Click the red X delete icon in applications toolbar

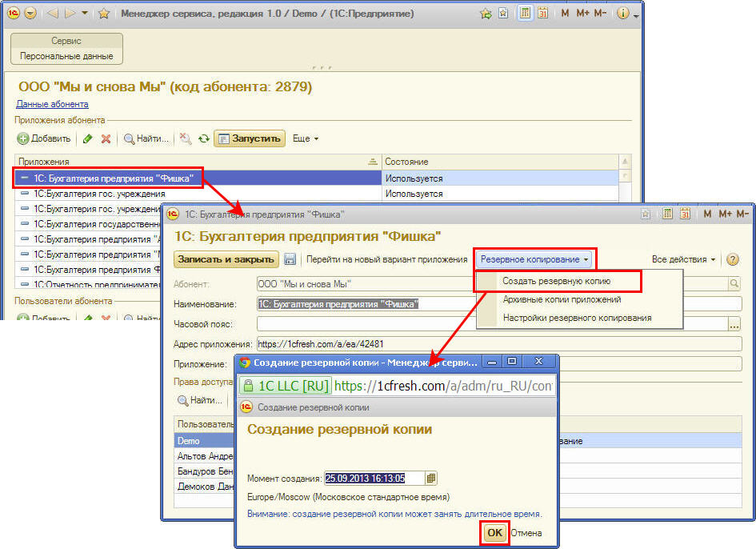[x=106, y=139]
